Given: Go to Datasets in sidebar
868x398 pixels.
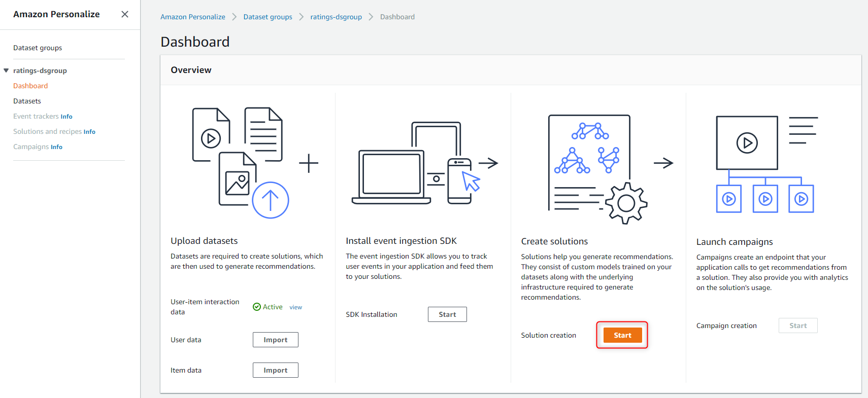Looking at the screenshot, I should (x=27, y=101).
